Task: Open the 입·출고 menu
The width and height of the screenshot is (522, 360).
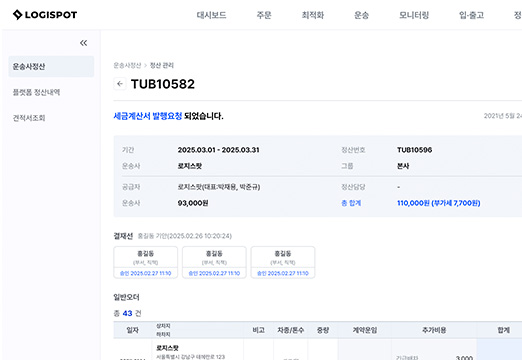Action: tap(471, 15)
